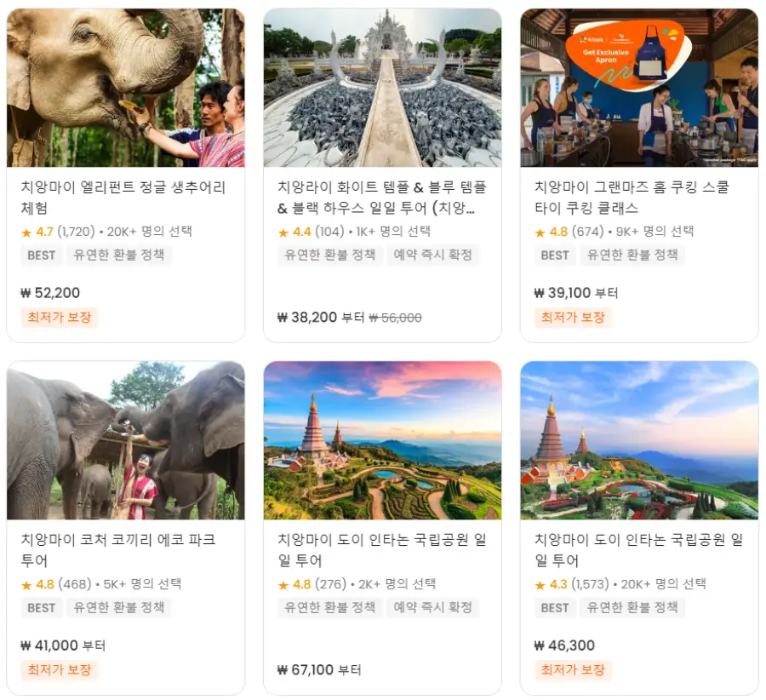Click the 4.7 rating star icon
This screenshot has width=766, height=700.
[x=26, y=232]
